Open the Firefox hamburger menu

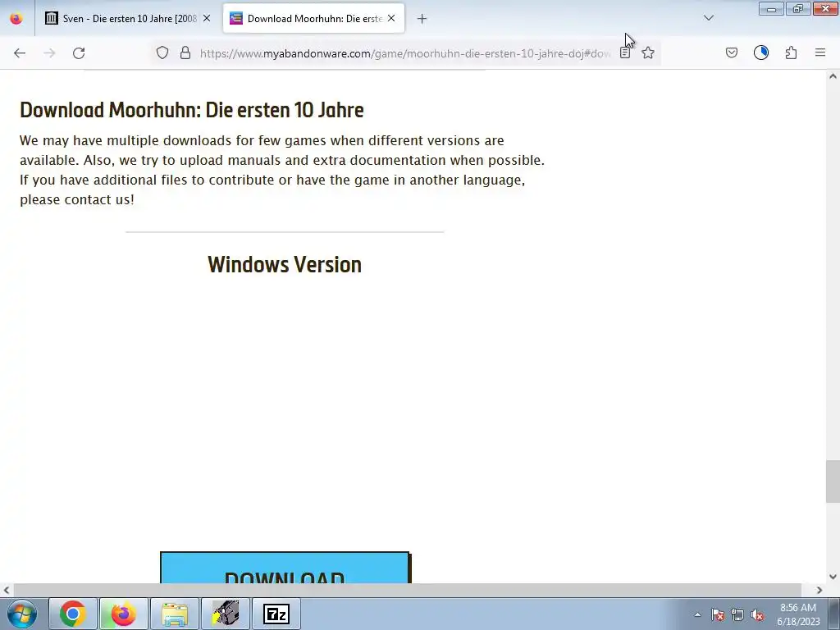(820, 52)
